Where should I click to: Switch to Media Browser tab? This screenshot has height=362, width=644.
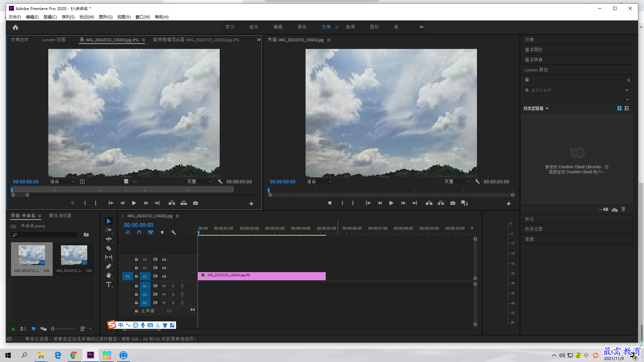click(60, 216)
